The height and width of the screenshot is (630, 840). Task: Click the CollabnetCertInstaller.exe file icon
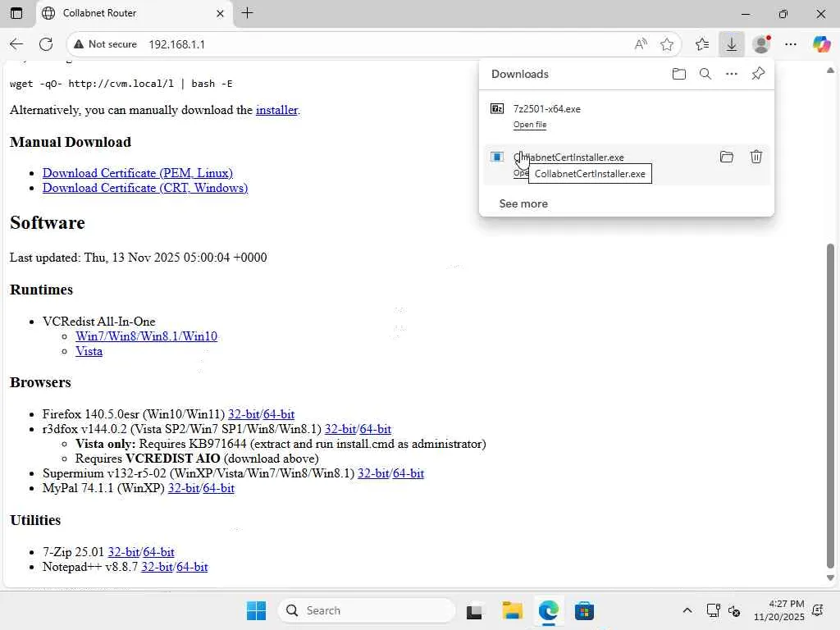497,157
